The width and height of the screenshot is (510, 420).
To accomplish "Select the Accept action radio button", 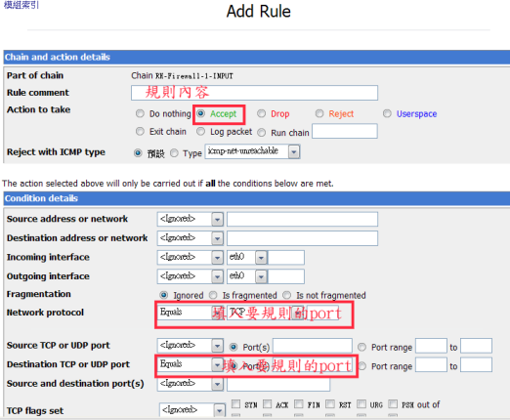I will pos(201,113).
